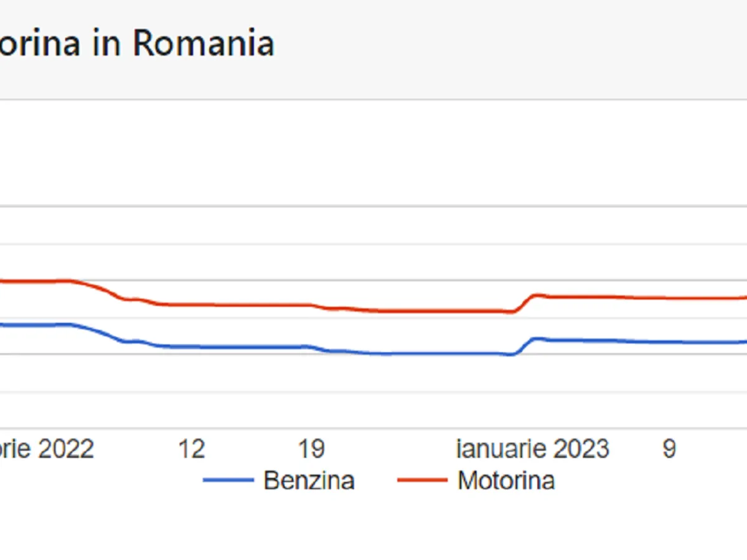Screen dimensions: 747x560
Task: Click the blue Benzina legend line swatch
Action: [228, 480]
